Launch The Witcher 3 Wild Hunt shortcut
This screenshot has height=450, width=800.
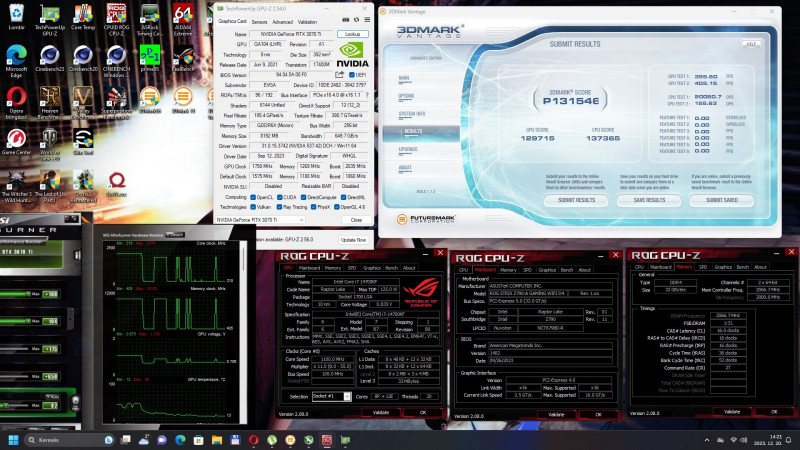point(16,187)
